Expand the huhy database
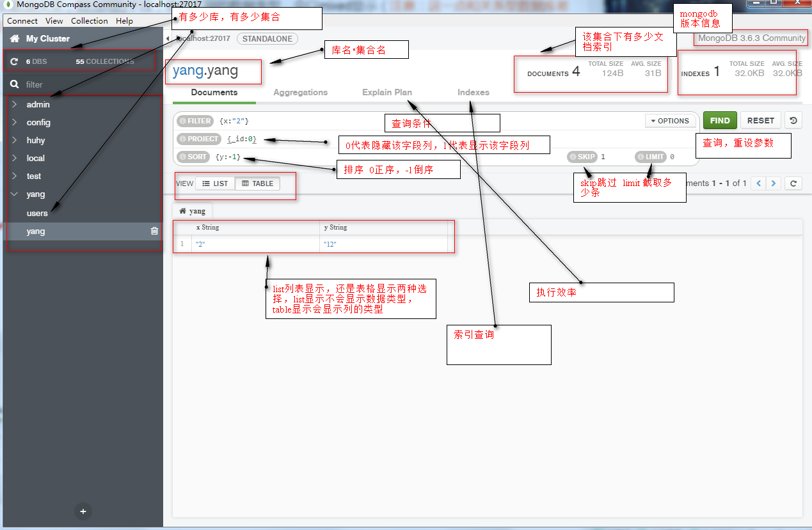The image size is (812, 530). [x=14, y=140]
